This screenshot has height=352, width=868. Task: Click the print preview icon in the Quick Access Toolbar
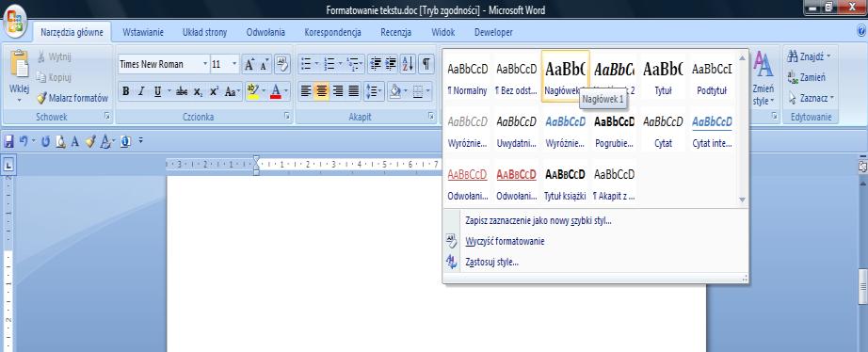click(60, 142)
